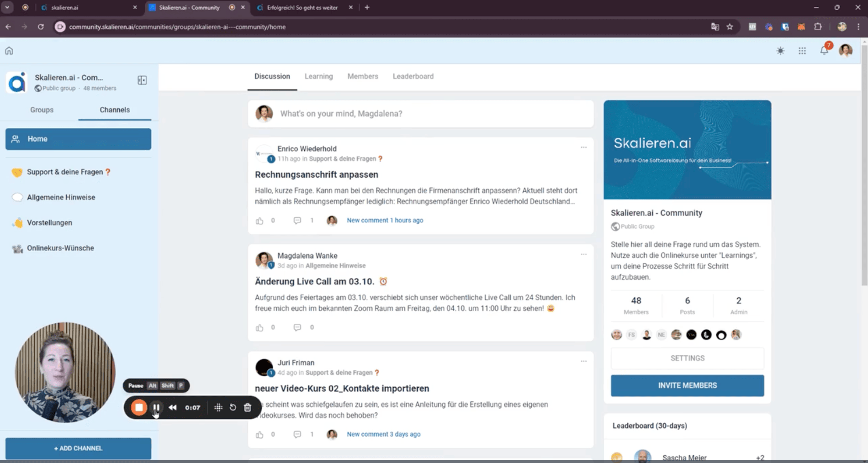Open the translate page icon
This screenshot has height=463, width=868.
[x=715, y=26]
